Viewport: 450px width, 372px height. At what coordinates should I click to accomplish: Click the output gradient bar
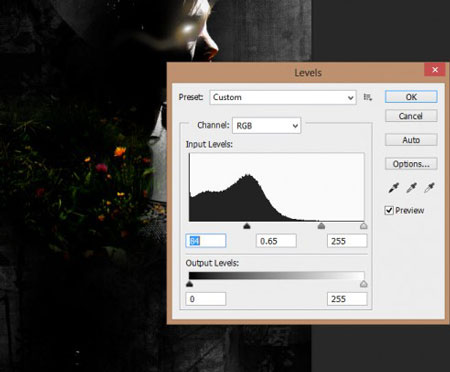tap(276, 276)
